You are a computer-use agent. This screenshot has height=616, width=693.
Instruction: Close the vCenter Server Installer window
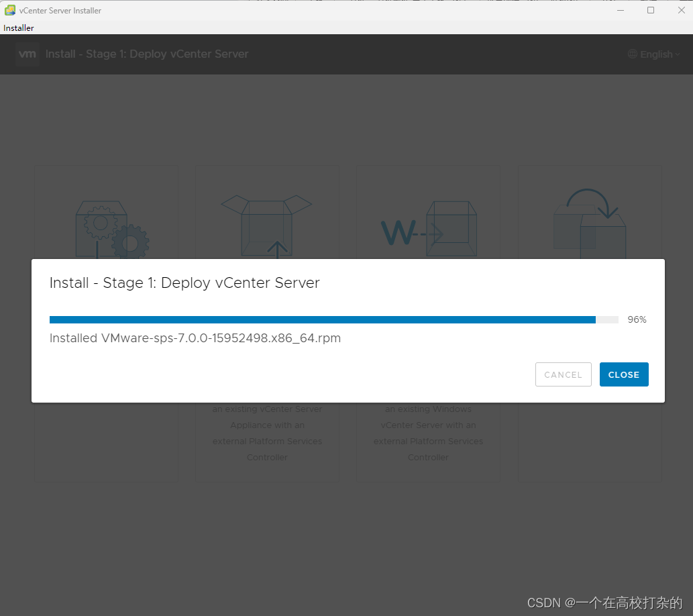[681, 10]
